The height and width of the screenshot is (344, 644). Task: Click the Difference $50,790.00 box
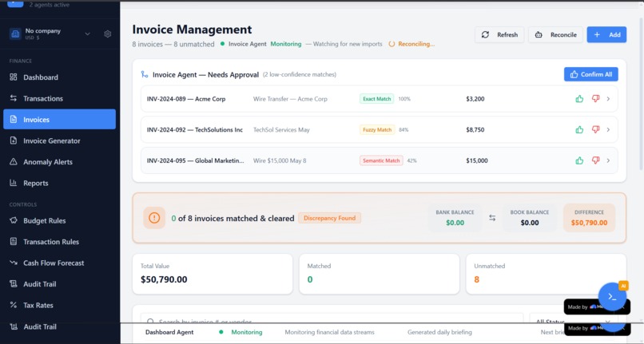pos(589,218)
